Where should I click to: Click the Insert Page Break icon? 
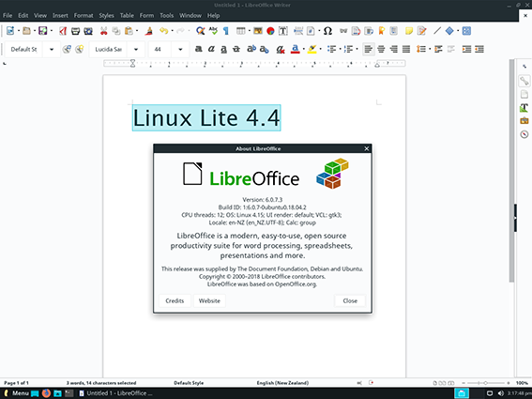coord(298,31)
